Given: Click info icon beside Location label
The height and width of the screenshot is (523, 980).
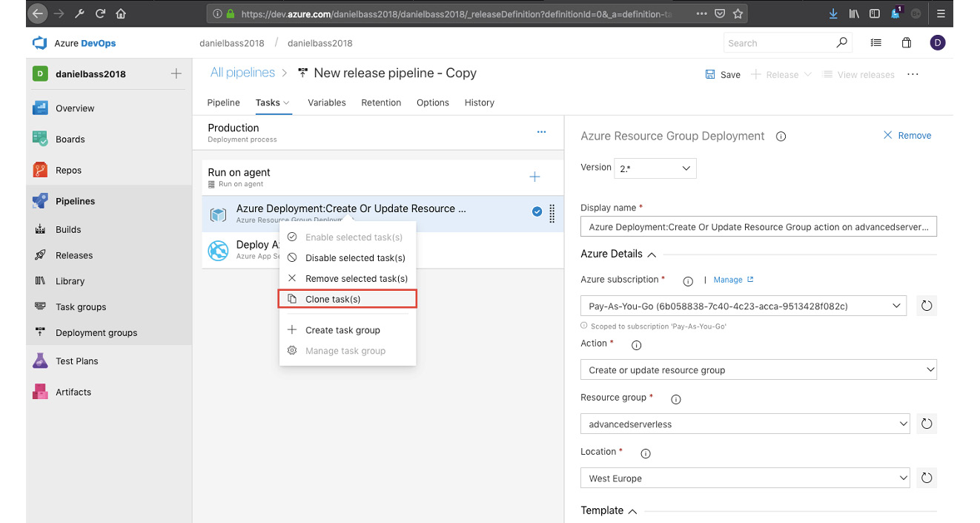Looking at the screenshot, I should [646, 453].
